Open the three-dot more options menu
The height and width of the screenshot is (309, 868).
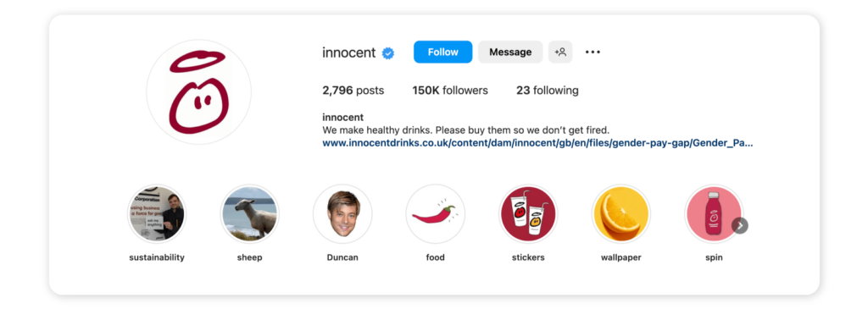pos(593,52)
